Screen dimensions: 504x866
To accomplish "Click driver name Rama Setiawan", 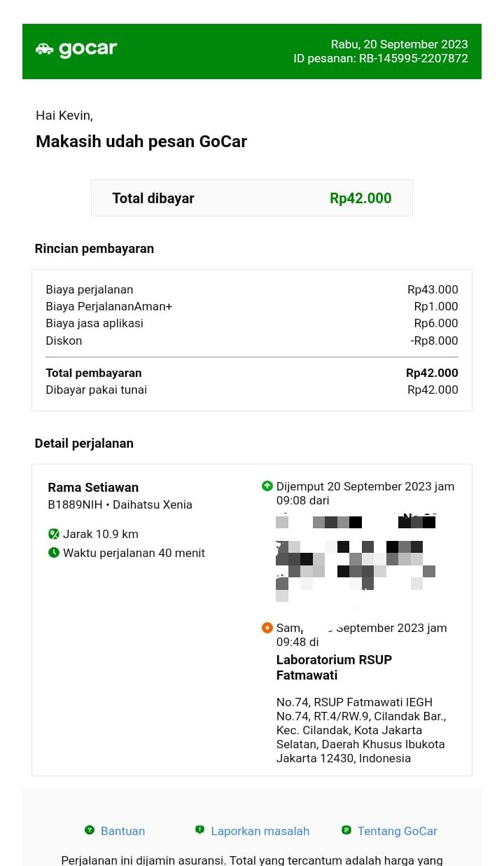I will point(93,488).
